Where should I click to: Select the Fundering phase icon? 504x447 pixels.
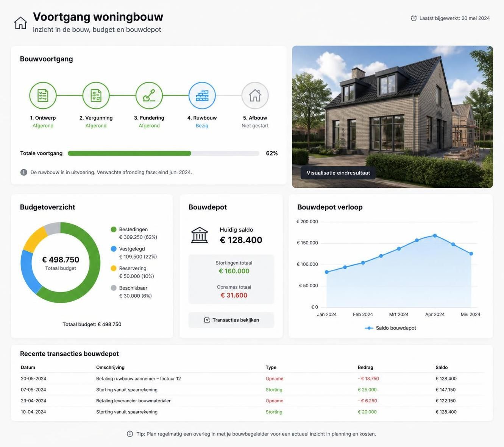click(149, 95)
